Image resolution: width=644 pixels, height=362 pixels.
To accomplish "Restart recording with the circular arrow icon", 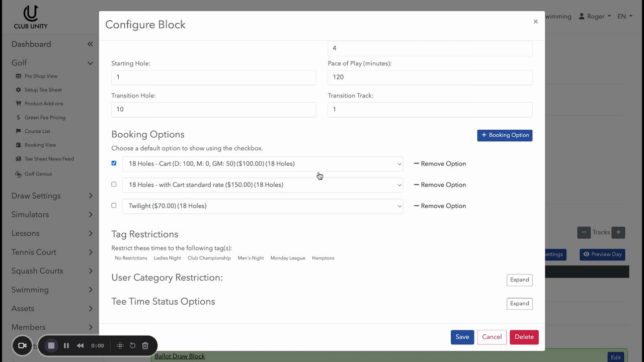I will pos(133,345).
